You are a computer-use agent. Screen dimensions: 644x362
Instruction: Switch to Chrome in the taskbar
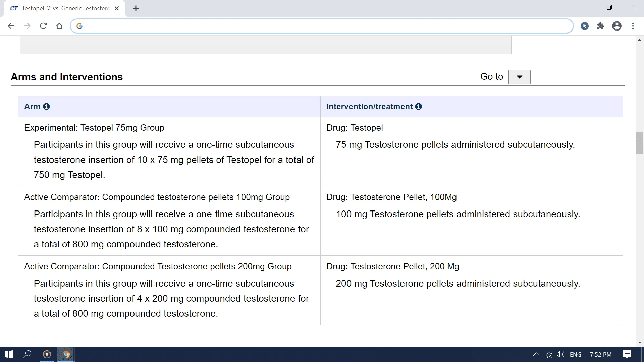66,354
